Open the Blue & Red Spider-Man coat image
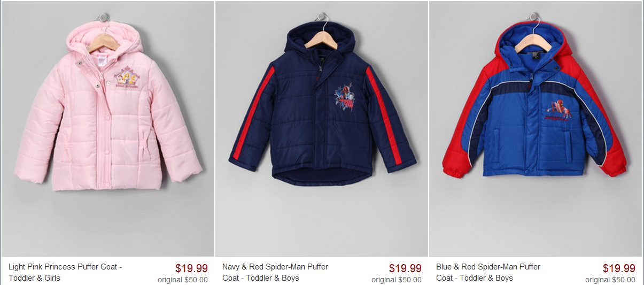The height and width of the screenshot is (285, 644). [536, 129]
